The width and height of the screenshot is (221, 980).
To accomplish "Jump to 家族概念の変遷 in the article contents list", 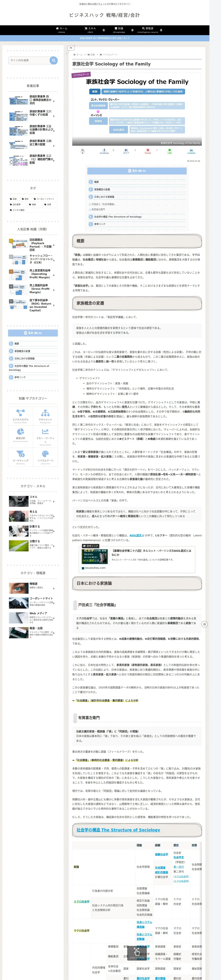I will [102, 189].
